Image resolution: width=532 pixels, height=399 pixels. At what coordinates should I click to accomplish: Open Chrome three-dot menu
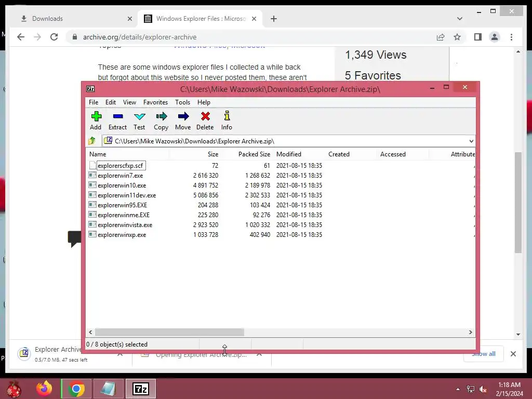(x=511, y=37)
